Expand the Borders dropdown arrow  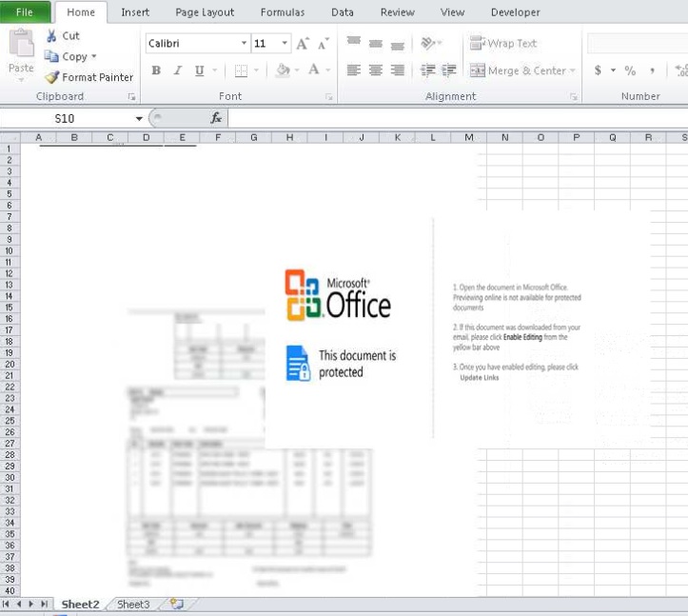256,70
